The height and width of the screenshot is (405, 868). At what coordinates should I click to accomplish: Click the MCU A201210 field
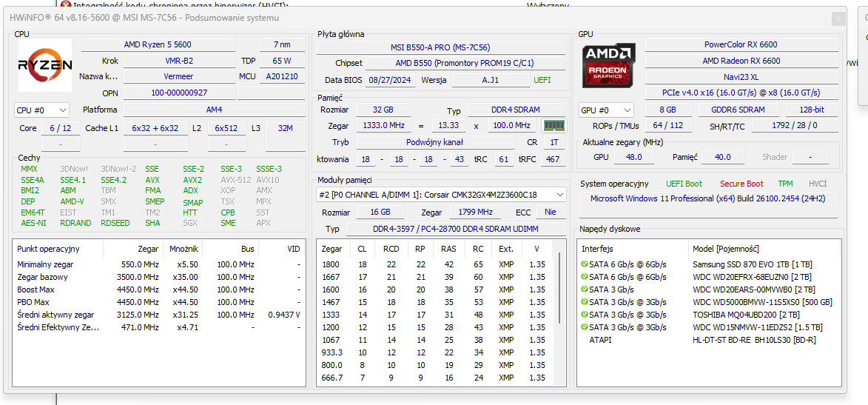[282, 76]
